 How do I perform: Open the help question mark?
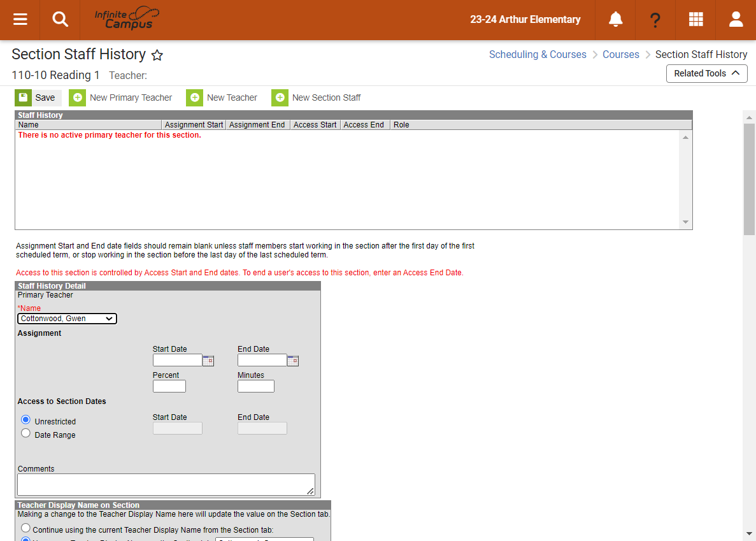655,20
